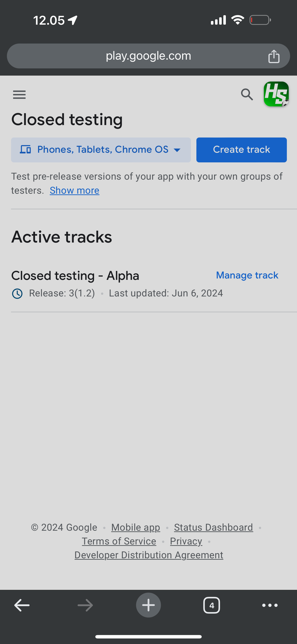Open a new tab with plus button
The width and height of the screenshot is (297, 644).
tap(148, 605)
